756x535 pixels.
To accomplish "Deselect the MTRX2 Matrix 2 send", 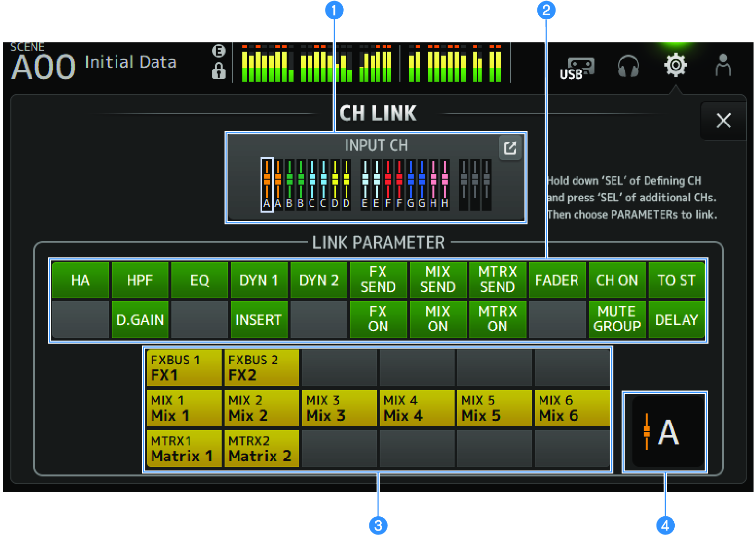I will tap(262, 448).
